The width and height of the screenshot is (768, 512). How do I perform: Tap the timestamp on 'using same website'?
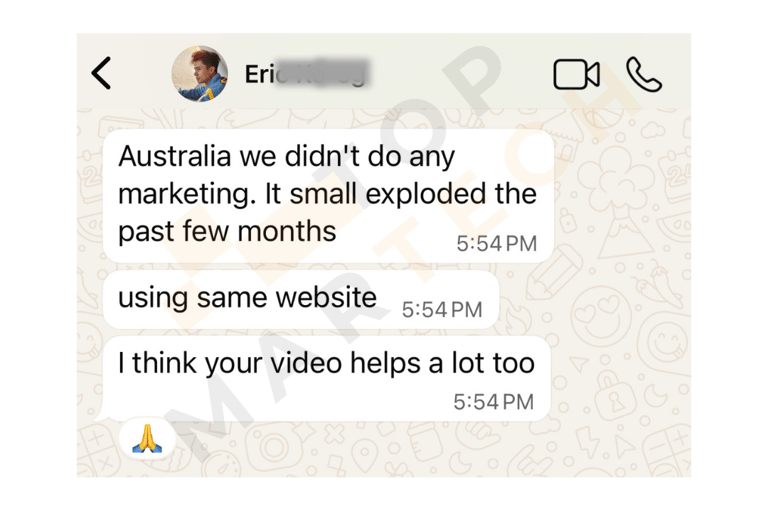[442, 310]
